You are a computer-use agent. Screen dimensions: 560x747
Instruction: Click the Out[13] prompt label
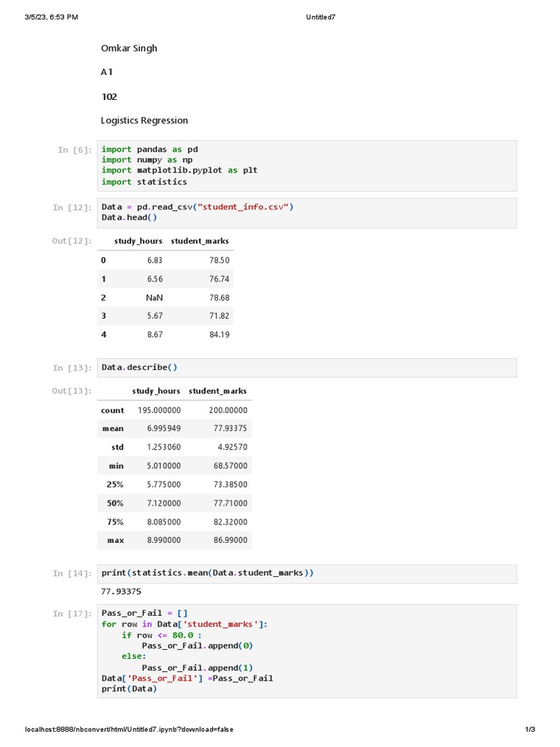(x=72, y=391)
